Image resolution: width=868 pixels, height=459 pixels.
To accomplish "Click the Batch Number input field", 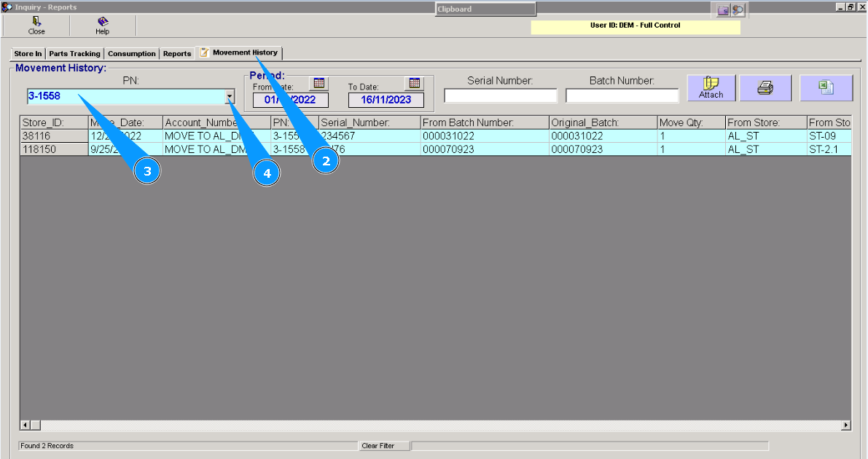I will (x=622, y=95).
